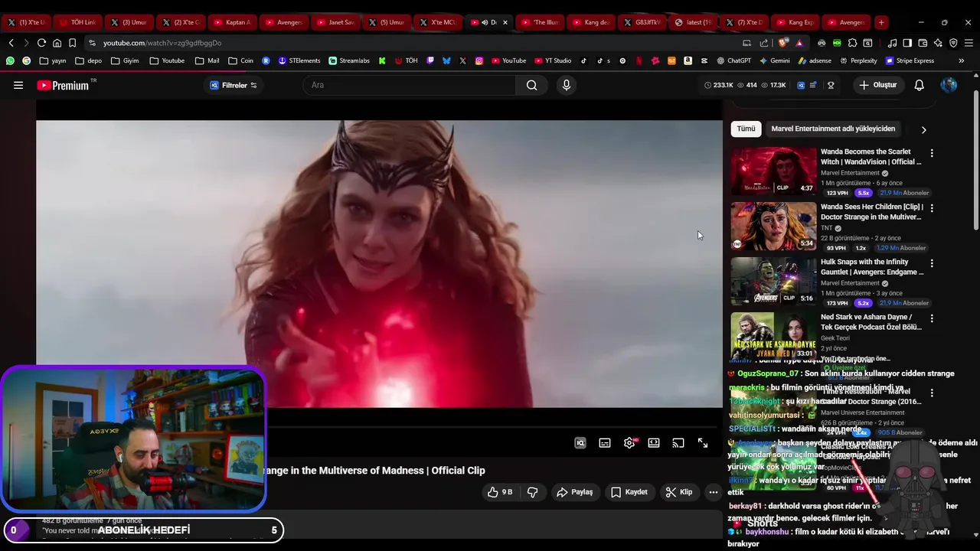Open the account avatar menu
980x551 pixels.
[949, 85]
